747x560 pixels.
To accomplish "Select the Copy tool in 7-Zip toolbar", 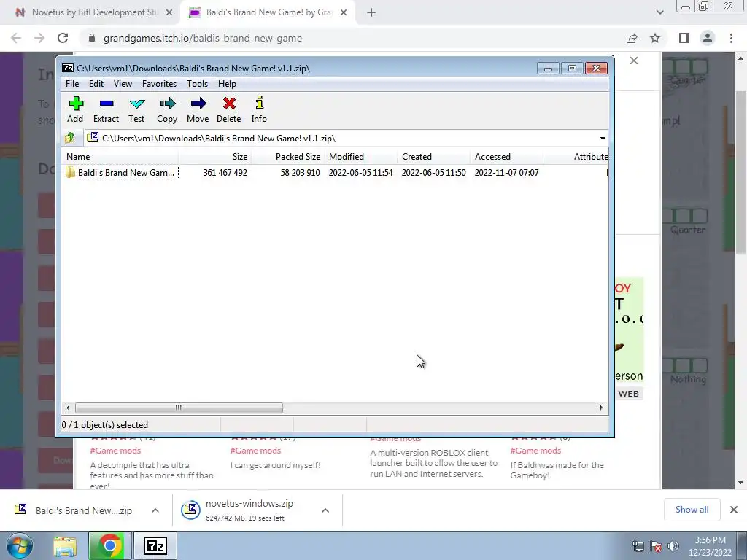I will click(x=167, y=109).
